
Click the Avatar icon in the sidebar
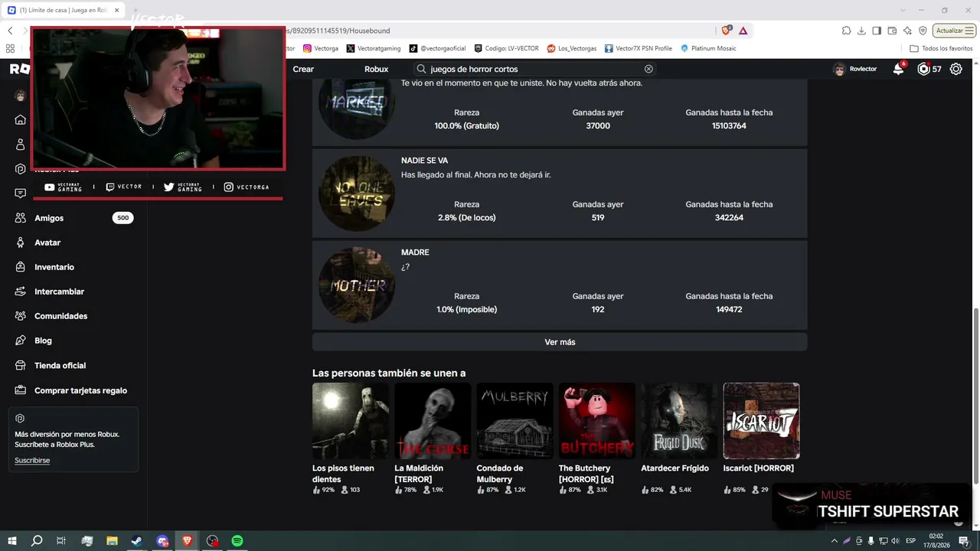click(21, 243)
